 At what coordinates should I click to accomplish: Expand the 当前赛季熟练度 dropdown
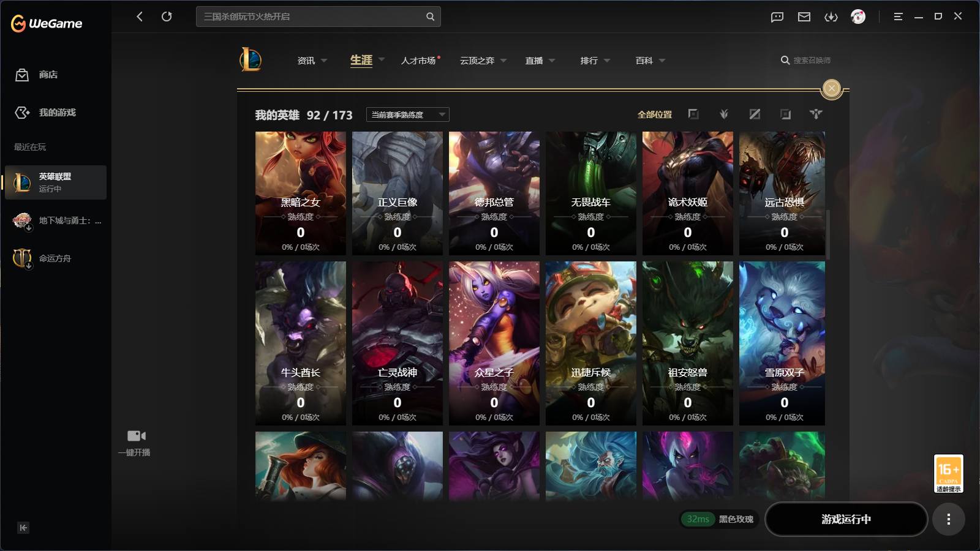[x=408, y=114]
